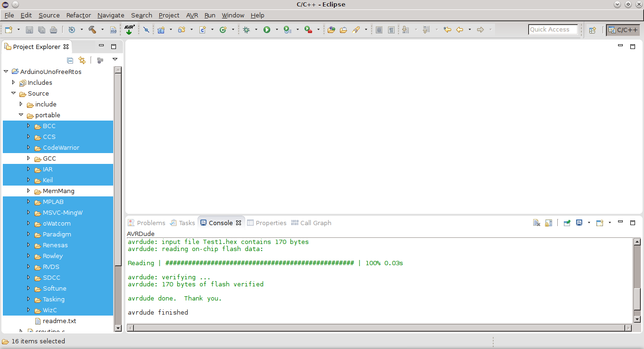The height and width of the screenshot is (349, 644).
Task: Collapse the portable folder
Action: pos(21,115)
